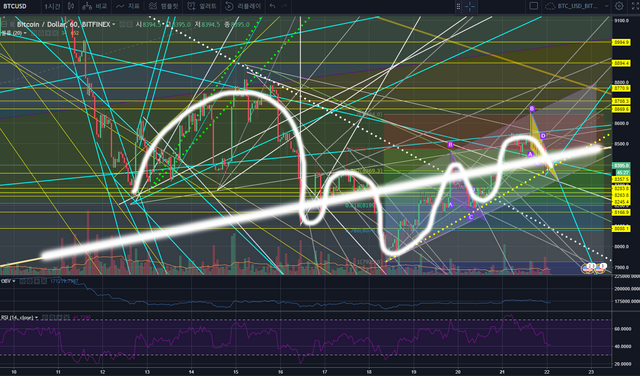Click the 8088.1 yellow price label
Screen dimensions: 640x376
(621, 229)
